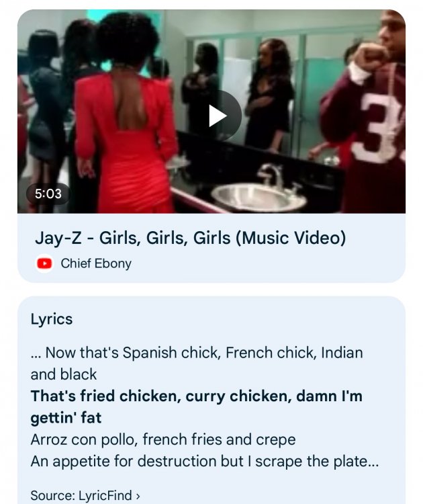Click the silver sink in the thumbnail

pyautogui.click(x=258, y=196)
